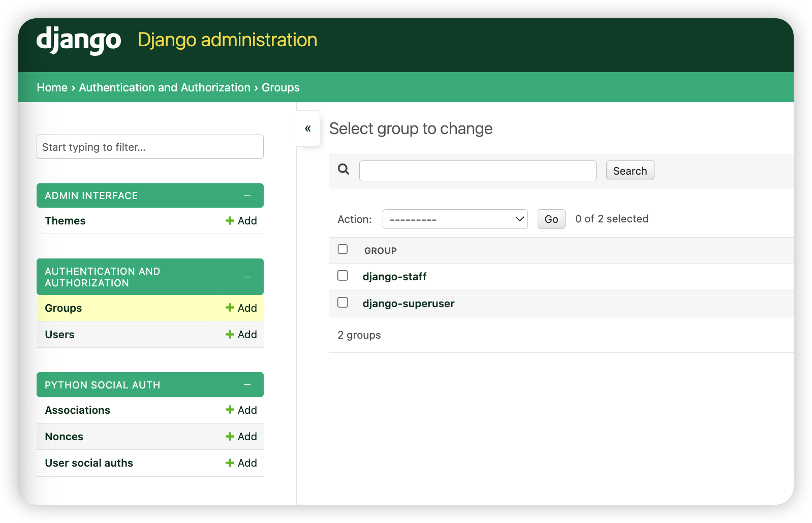Screen dimensions: 812x523
Task: Focus the sidebar filter input
Action: point(150,147)
